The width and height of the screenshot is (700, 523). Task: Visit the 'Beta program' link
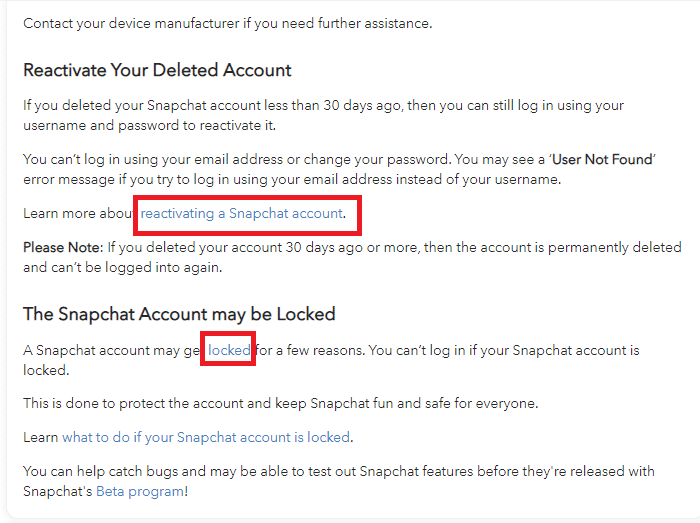click(140, 491)
